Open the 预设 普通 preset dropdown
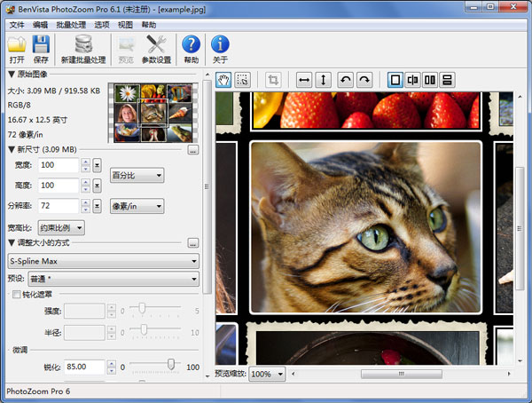Image resolution: width=532 pixels, height=403 pixels. [113, 279]
